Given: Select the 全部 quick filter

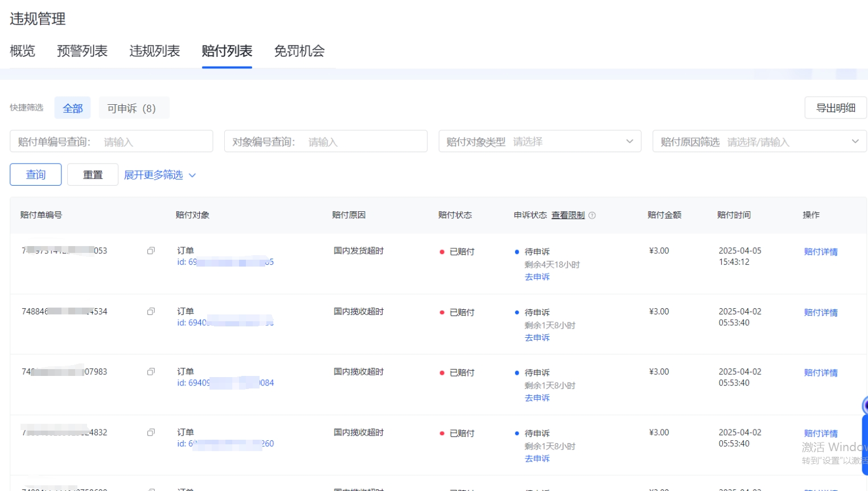Looking at the screenshot, I should tap(72, 108).
